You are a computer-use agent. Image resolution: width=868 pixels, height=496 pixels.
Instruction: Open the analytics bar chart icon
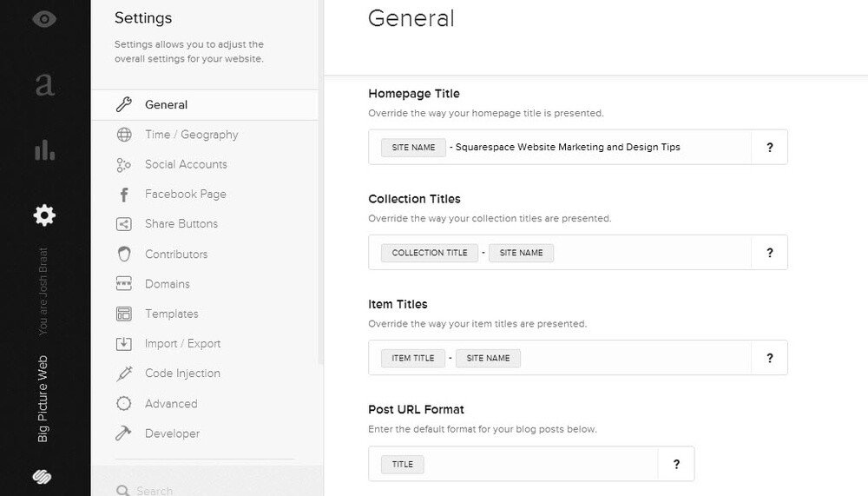coord(45,149)
